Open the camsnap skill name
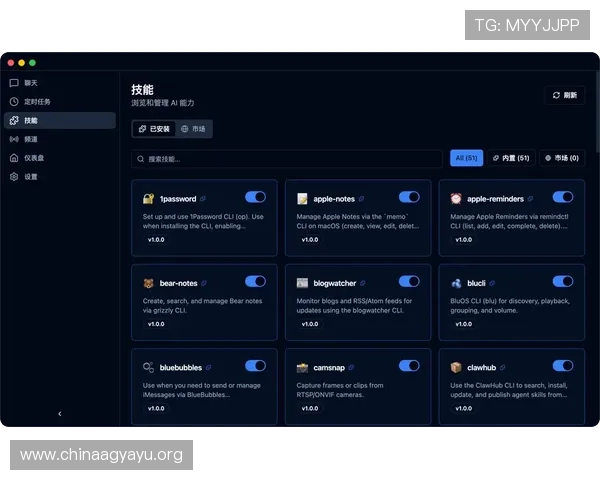600x480 pixels. point(329,367)
